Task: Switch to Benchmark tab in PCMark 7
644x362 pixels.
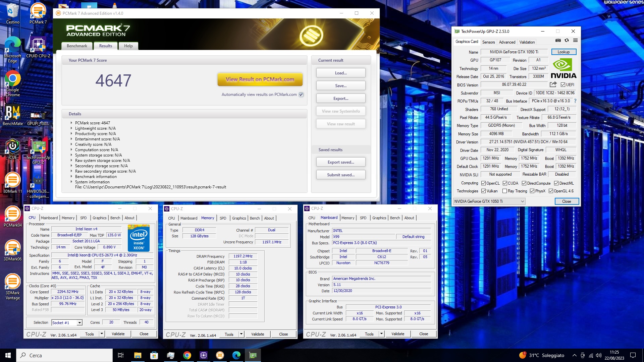Action: [77, 46]
